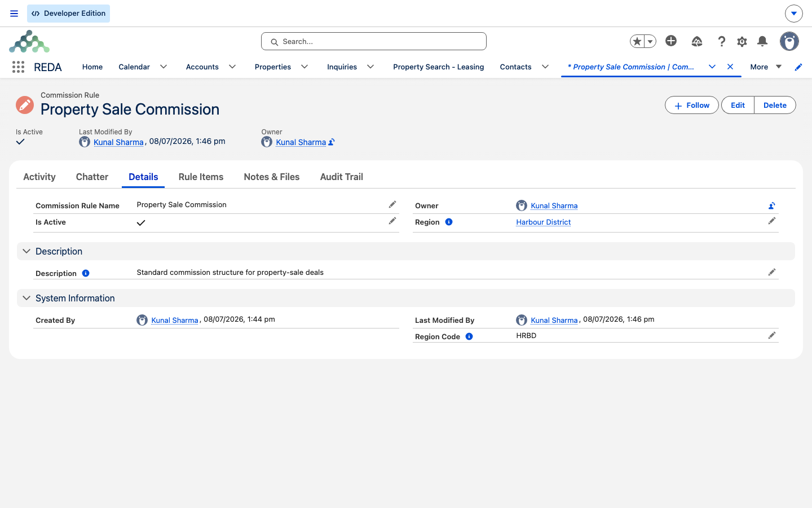
Task: Go to Property Search - Leasing
Action: click(x=439, y=67)
